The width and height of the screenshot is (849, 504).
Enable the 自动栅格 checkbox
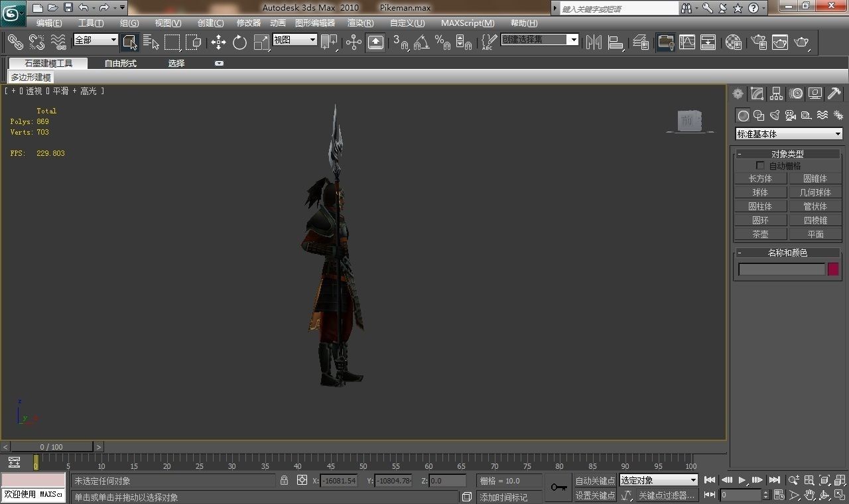[760, 166]
